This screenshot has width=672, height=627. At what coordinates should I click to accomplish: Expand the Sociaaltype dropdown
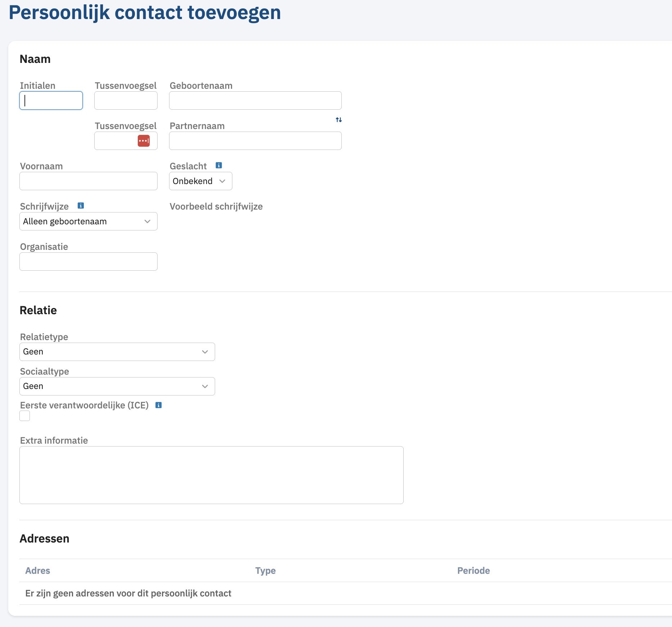coord(117,386)
